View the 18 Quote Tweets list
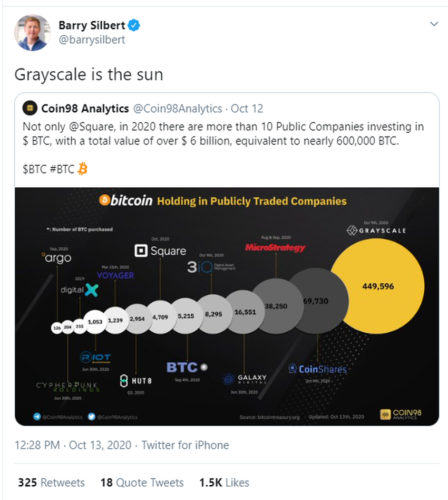Viewport: 448px width, 500px height. tap(142, 483)
